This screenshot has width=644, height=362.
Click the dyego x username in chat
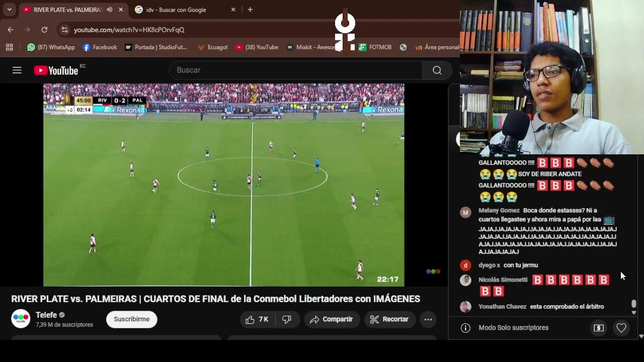[x=490, y=265]
